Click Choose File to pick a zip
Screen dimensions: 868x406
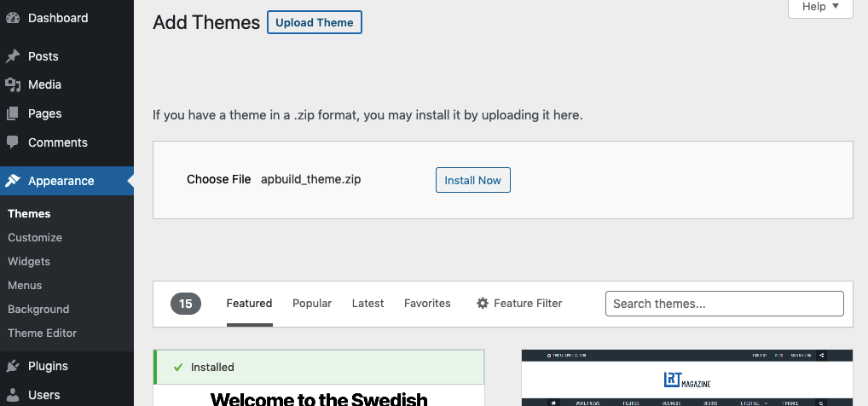219,180
